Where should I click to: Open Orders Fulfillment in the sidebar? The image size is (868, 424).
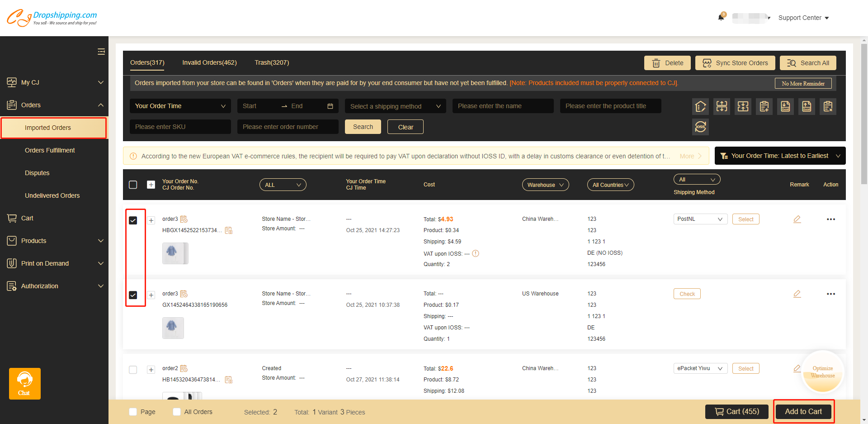[x=50, y=150]
